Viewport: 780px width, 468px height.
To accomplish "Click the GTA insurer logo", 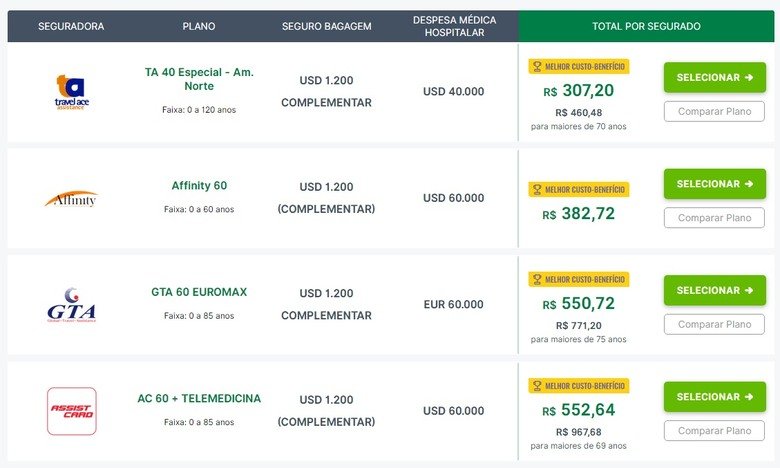I will click(x=72, y=305).
